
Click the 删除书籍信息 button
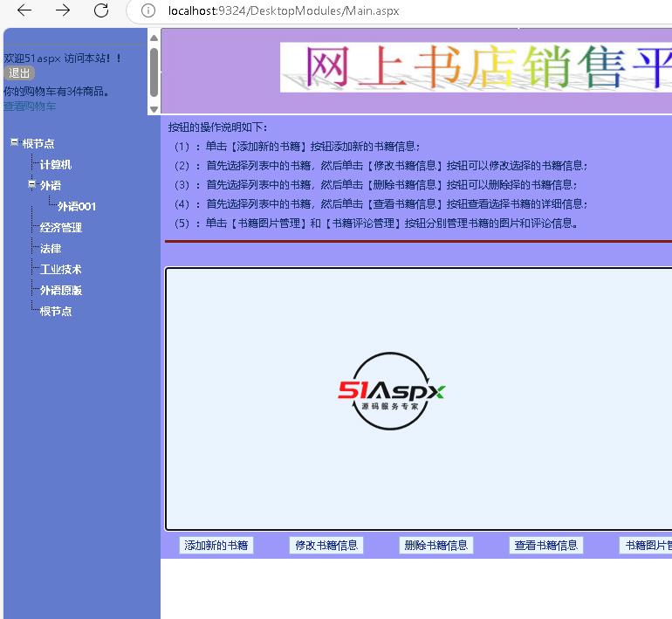point(436,546)
